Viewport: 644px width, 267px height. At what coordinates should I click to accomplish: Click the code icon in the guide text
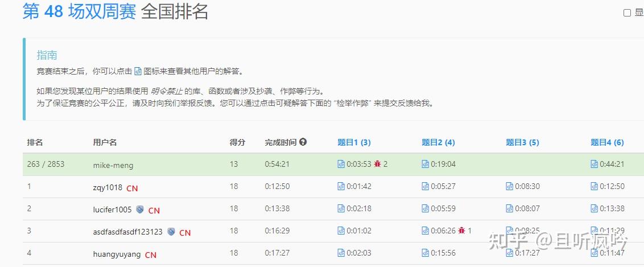point(138,72)
